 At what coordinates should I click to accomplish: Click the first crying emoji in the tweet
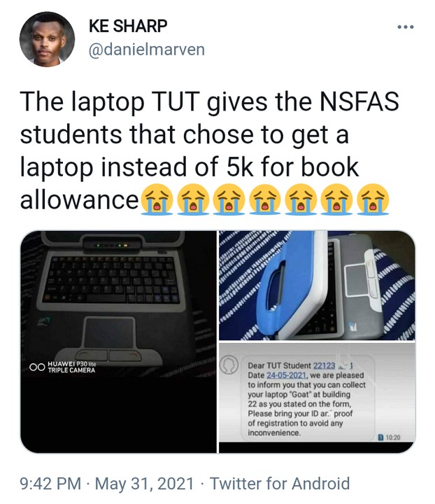[x=157, y=199]
